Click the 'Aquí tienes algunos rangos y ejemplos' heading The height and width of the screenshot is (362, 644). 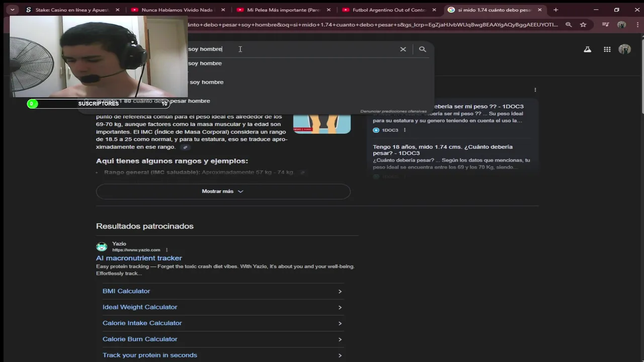point(172,161)
